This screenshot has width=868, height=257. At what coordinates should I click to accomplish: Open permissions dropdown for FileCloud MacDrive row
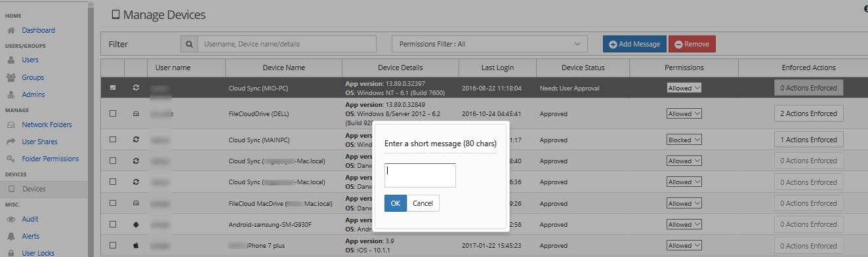tap(684, 203)
